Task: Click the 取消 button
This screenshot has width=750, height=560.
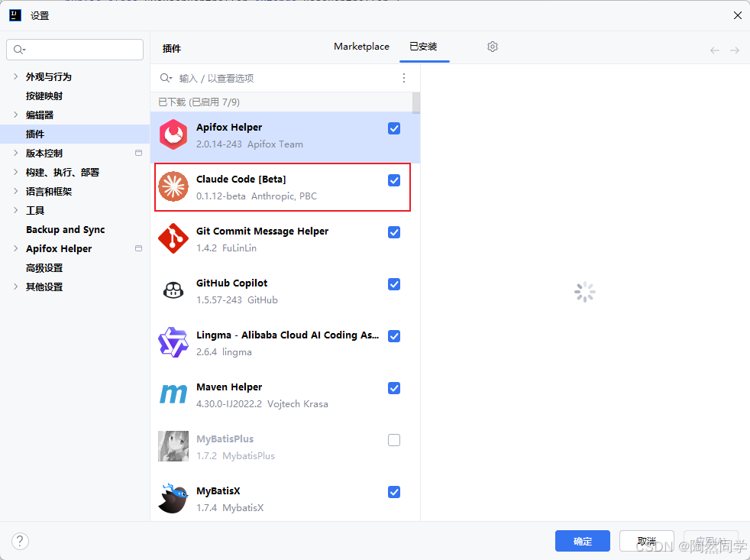Action: 647,542
